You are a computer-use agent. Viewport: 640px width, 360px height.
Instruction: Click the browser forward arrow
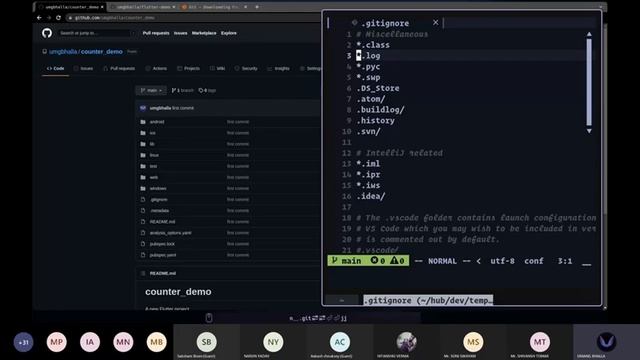tap(49, 18)
